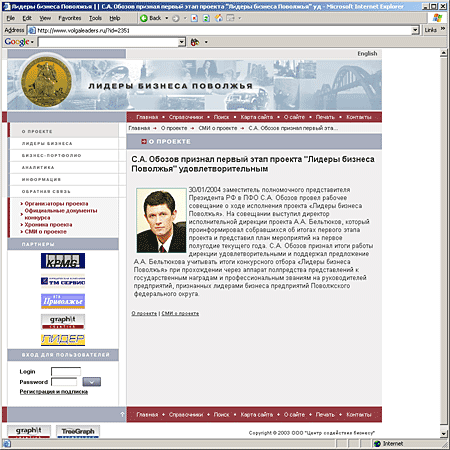Open the Help menu
This screenshot has height=450, width=450.
(x=115, y=18)
